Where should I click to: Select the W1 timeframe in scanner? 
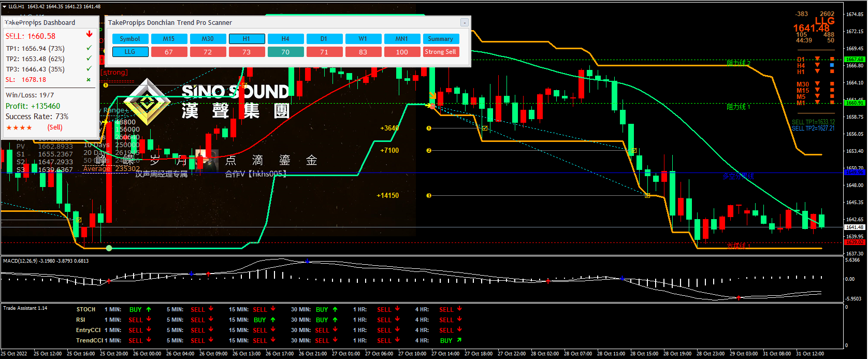(363, 39)
